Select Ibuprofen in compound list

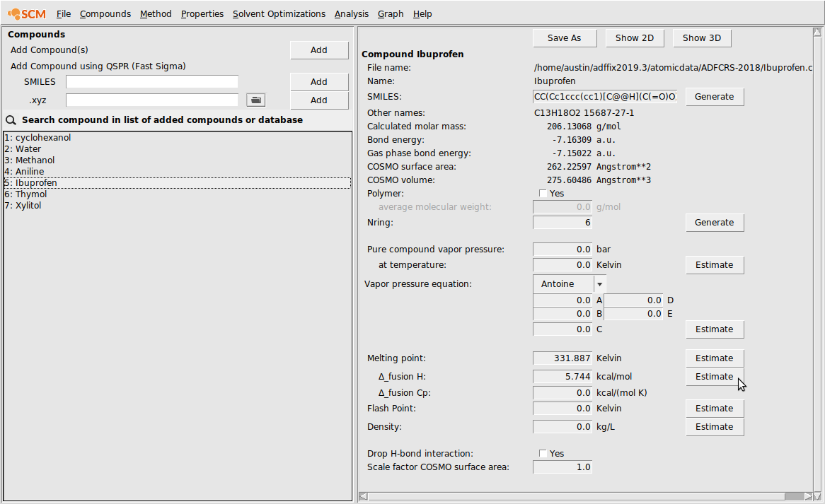178,183
